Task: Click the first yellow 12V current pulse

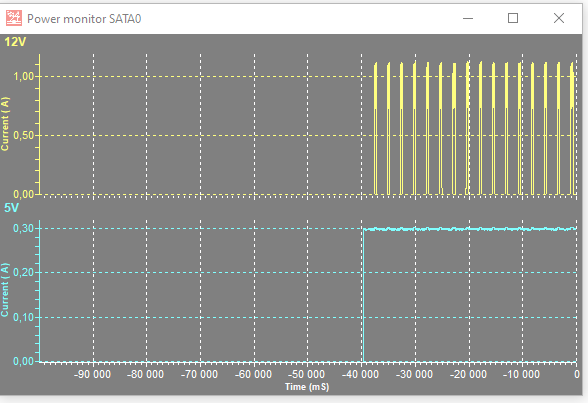Action: point(375,129)
